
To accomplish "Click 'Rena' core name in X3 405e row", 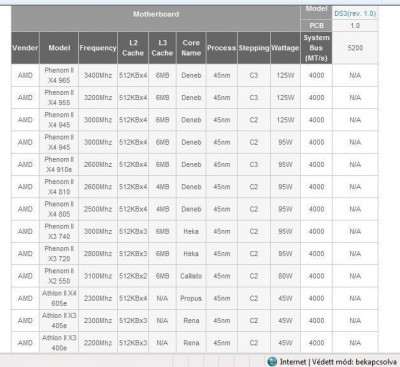I will pos(191,320).
